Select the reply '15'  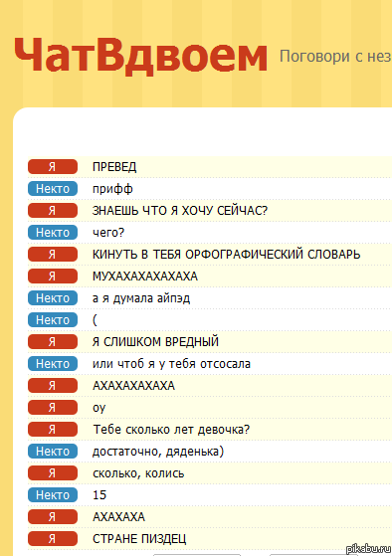click(99, 495)
